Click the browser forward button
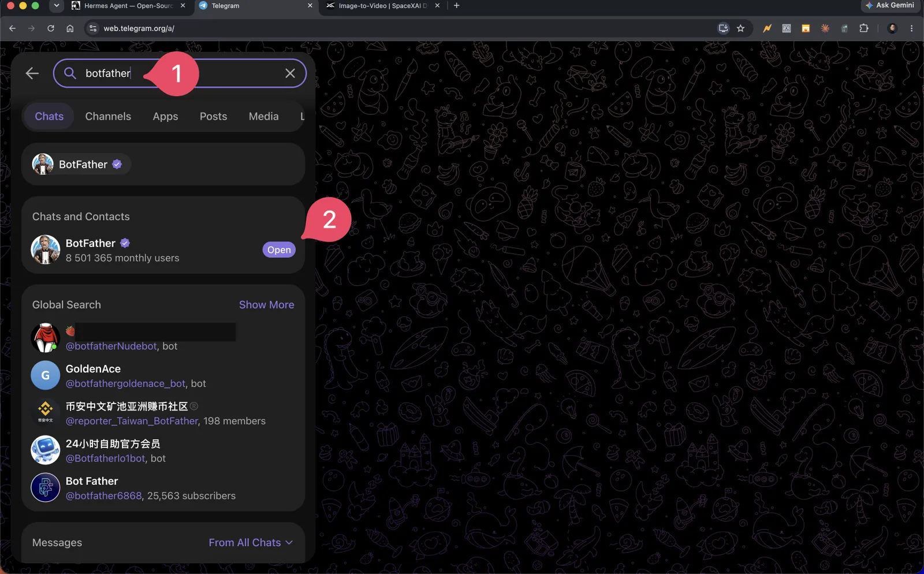Screen dimensions: 924x574 pyautogui.click(x=31, y=28)
